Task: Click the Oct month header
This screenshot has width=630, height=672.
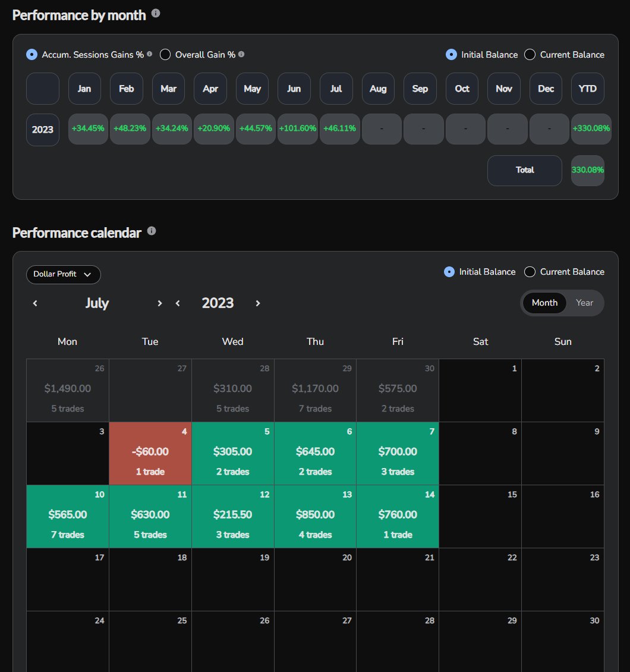Action: [462, 89]
